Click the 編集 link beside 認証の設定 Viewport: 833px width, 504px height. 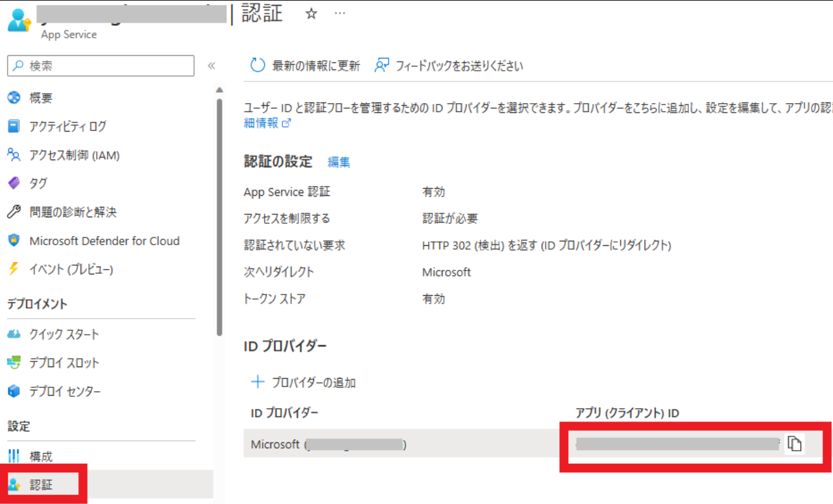339,162
